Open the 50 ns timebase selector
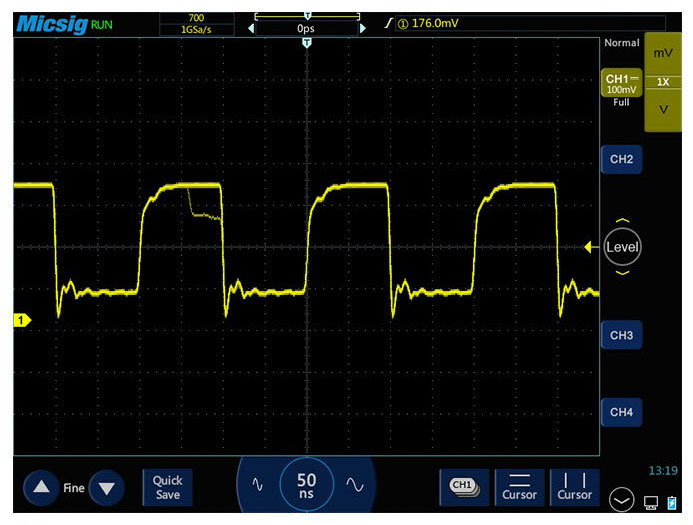This screenshot has width=693, height=525. coord(306,485)
